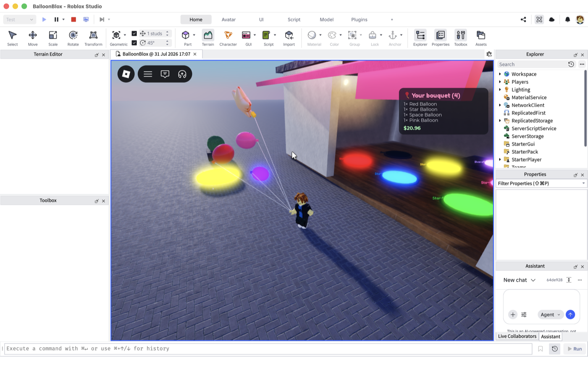Open the Model ribbon tab
Viewport: 588px width, 369px height.
327,19
